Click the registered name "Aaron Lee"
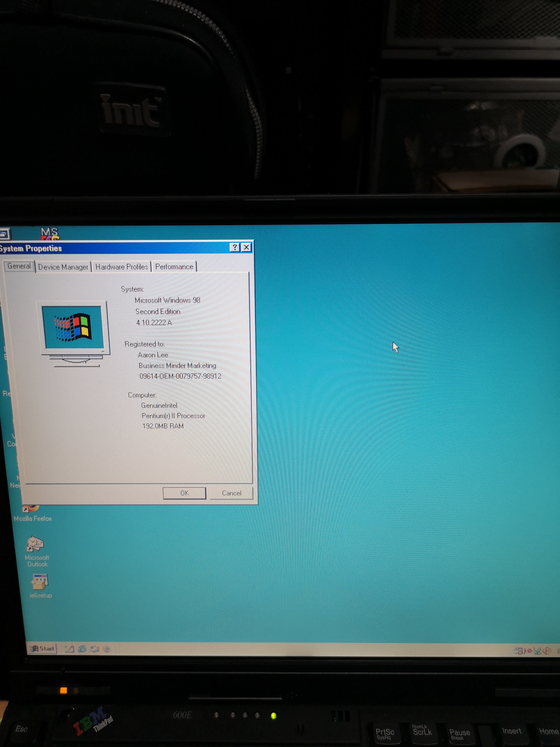The height and width of the screenshot is (747, 560). tap(153, 355)
